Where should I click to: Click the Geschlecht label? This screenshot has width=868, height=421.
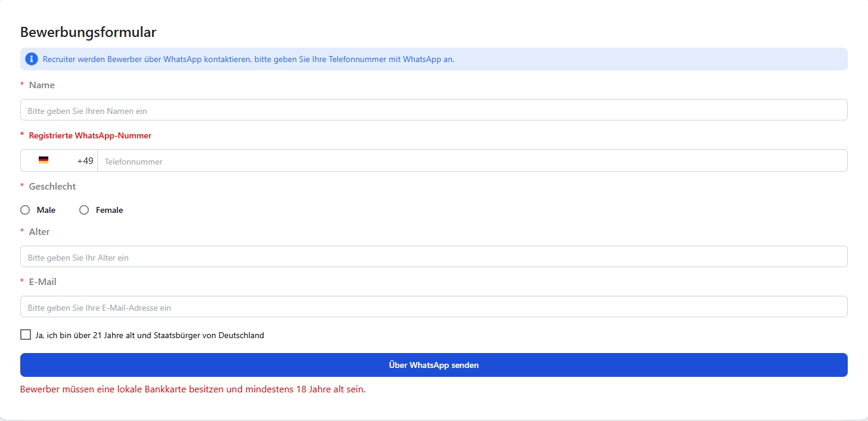click(52, 187)
